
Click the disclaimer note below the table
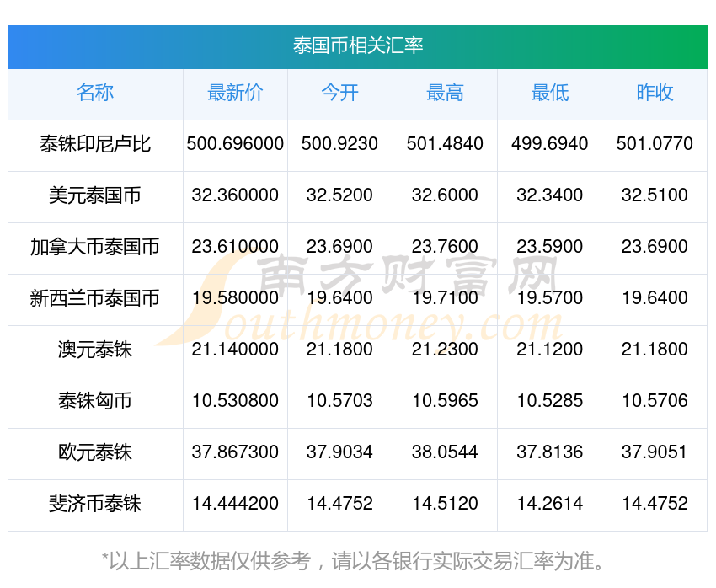tap(352, 561)
